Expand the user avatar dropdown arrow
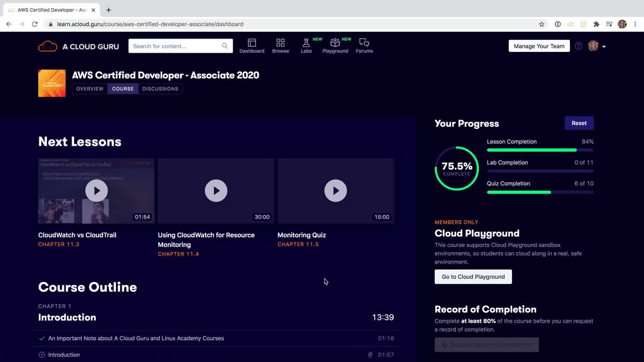This screenshot has height=362, width=644. [604, 47]
